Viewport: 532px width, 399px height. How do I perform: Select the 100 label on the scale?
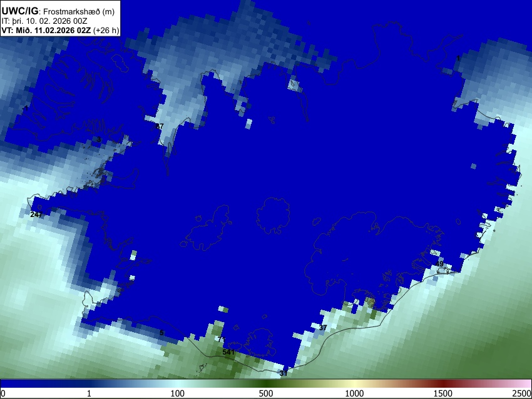tap(178, 393)
